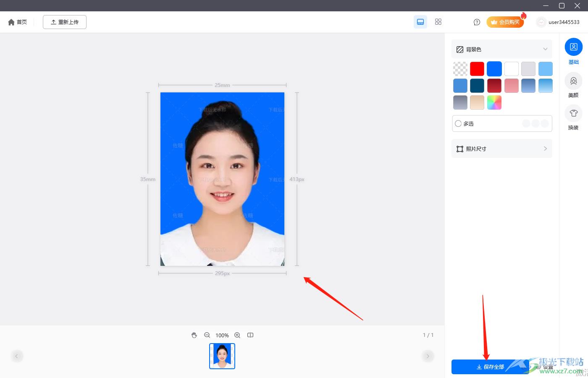Select the steel blue gradient background

[528, 86]
